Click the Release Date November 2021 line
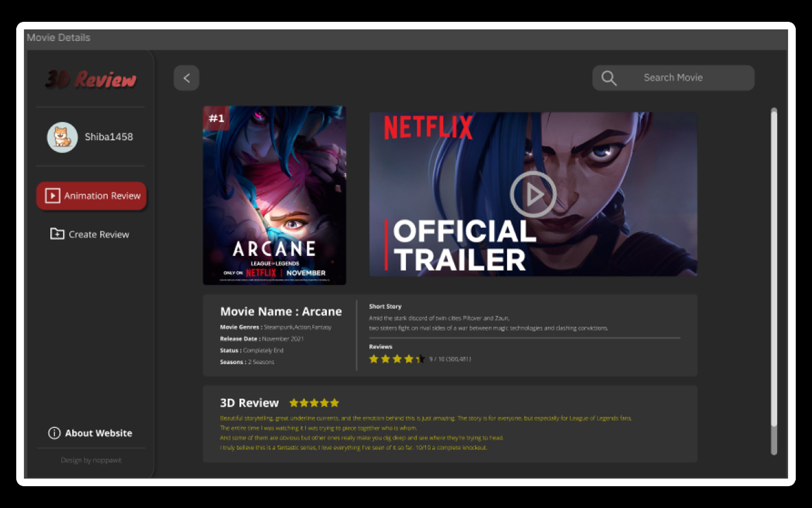The image size is (812, 508). coord(262,339)
